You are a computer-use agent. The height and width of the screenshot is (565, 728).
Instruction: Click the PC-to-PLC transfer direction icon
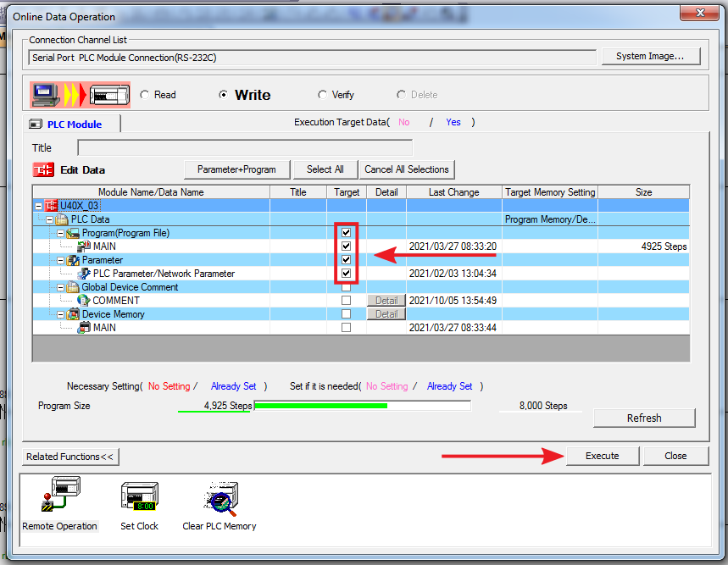pyautogui.click(x=80, y=94)
